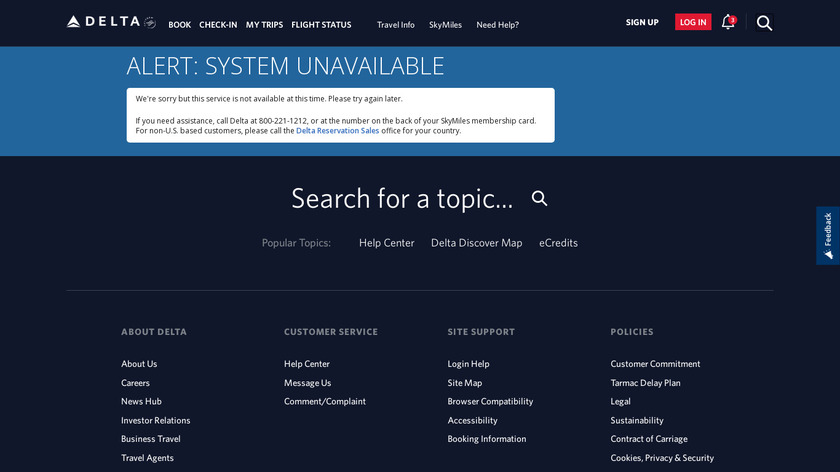Click the red LOG IN button
Screen dimensions: 840x472
tap(693, 22)
